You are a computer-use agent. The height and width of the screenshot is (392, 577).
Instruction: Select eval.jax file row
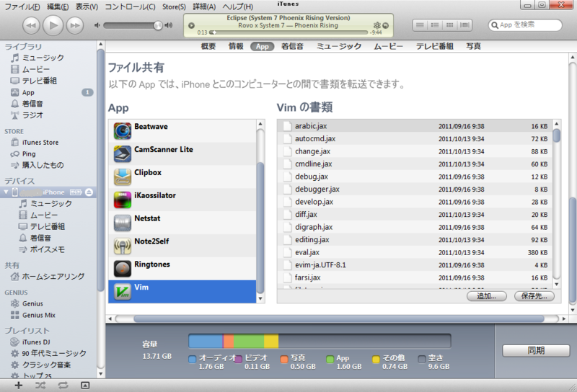tap(415, 252)
